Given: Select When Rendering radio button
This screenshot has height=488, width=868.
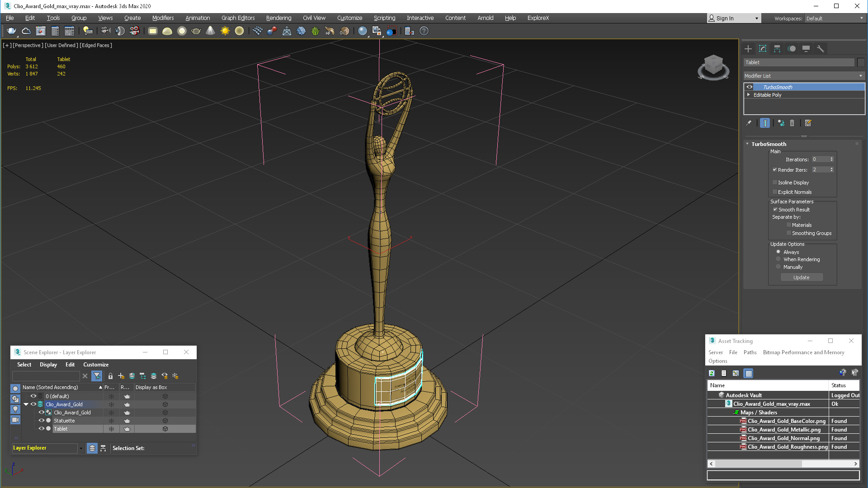Looking at the screenshot, I should [x=778, y=259].
